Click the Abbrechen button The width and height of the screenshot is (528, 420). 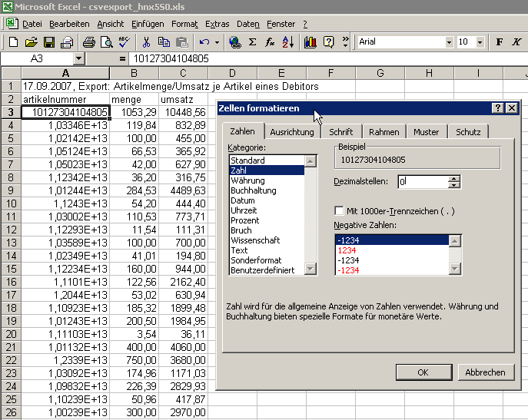pyautogui.click(x=486, y=372)
